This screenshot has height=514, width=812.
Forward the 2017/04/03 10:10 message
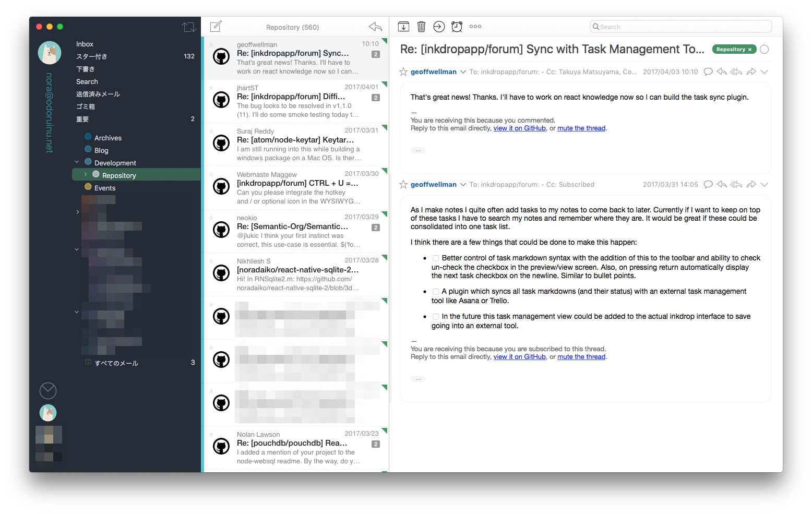coord(751,72)
